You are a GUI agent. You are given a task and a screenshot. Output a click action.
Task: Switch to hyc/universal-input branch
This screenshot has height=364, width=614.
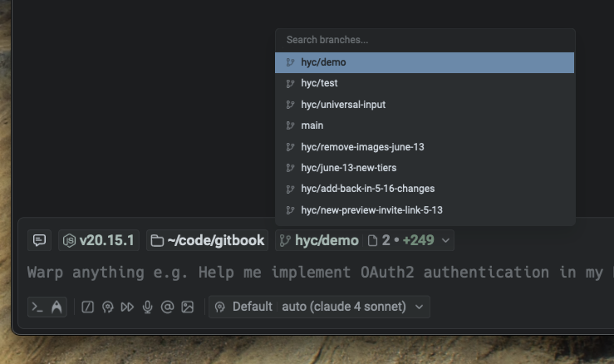click(x=343, y=105)
